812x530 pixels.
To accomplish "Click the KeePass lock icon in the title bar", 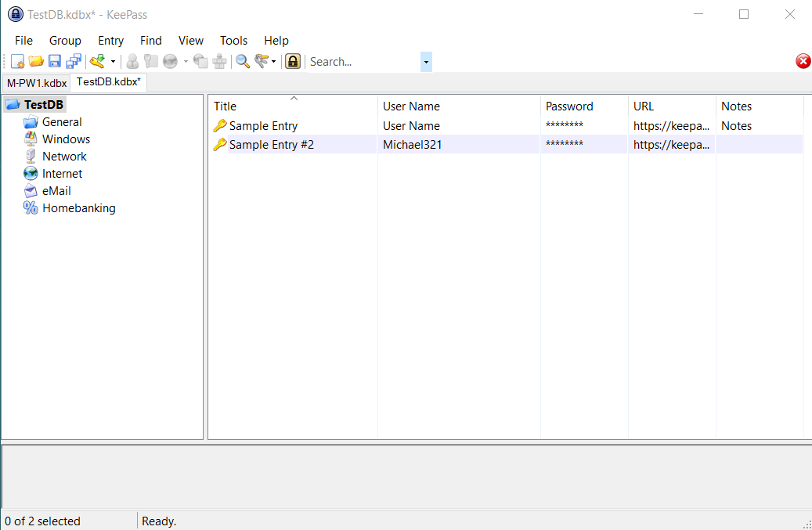I will click(16, 14).
